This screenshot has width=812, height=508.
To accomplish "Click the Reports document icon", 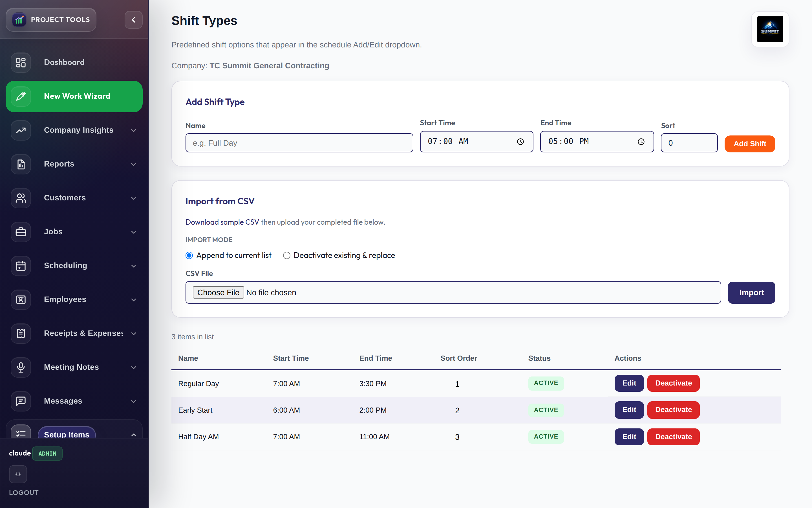I will tap(21, 164).
